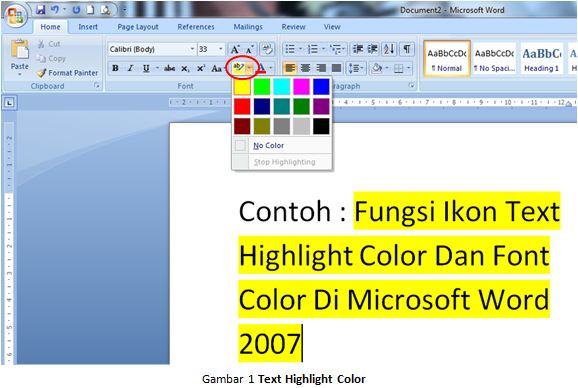Switch to the Insert tab
The width and height of the screenshot is (578, 388).
point(88,27)
